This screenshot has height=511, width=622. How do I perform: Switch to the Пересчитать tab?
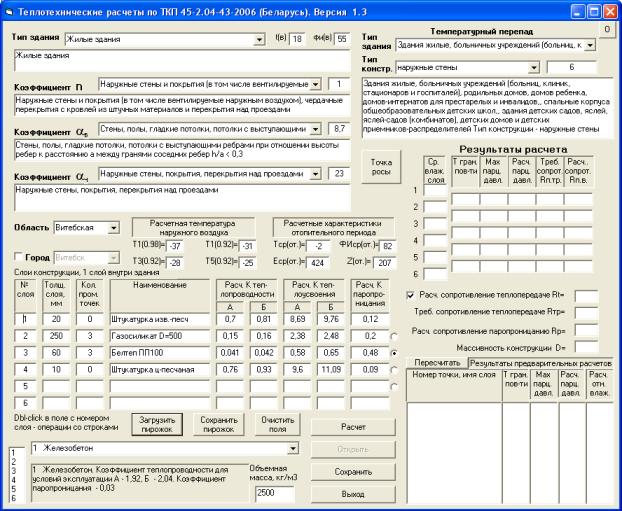437,363
